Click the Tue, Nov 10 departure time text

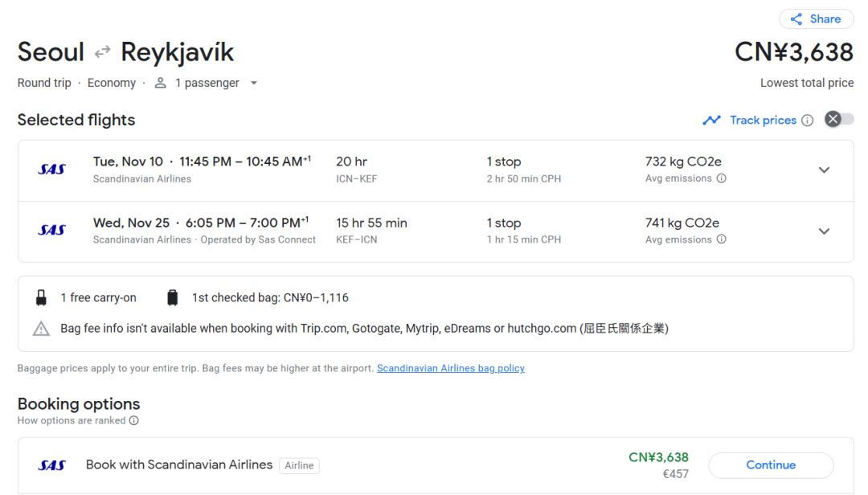(202, 162)
